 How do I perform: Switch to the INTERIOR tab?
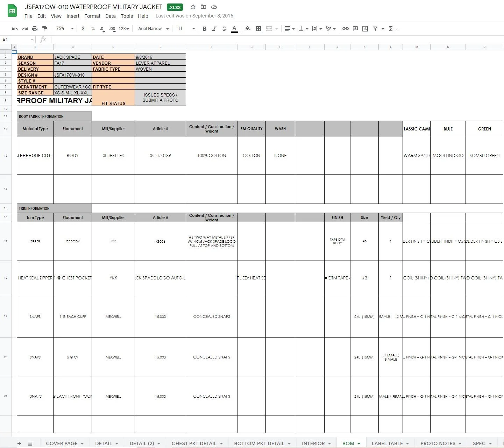tap(316, 443)
